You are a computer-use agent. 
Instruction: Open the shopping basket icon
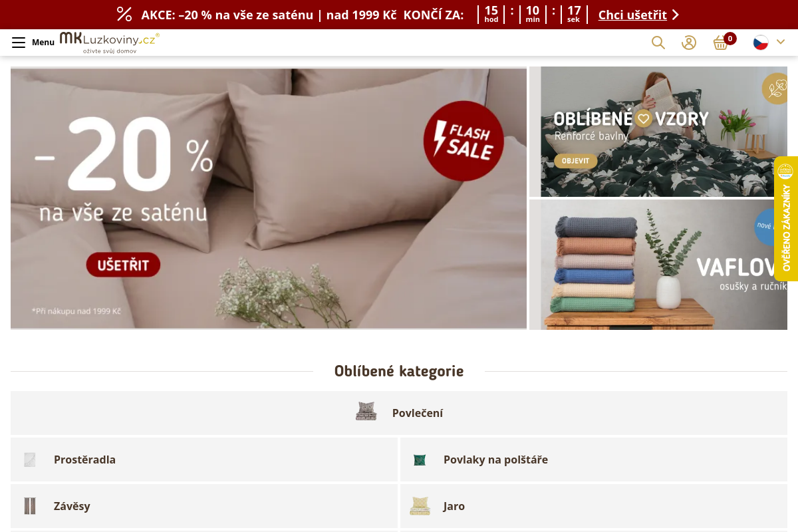tap(720, 43)
